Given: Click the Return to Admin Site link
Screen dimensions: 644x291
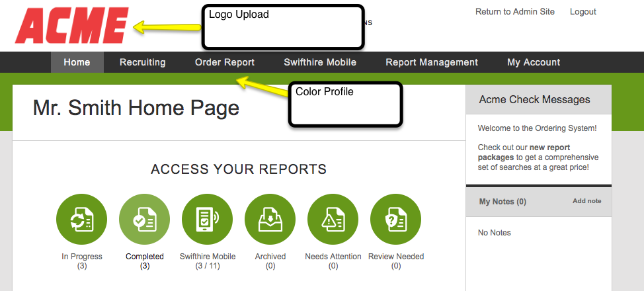Looking at the screenshot, I should click(515, 11).
